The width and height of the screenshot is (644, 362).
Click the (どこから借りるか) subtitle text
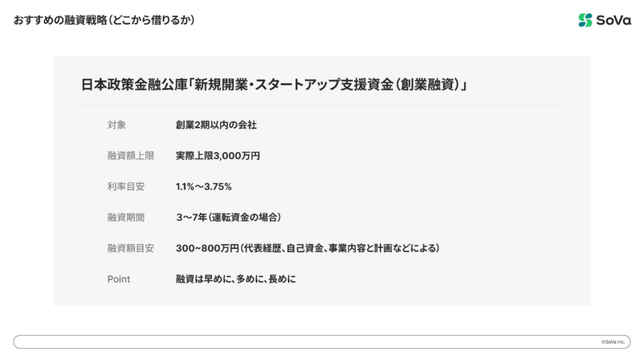click(152, 20)
